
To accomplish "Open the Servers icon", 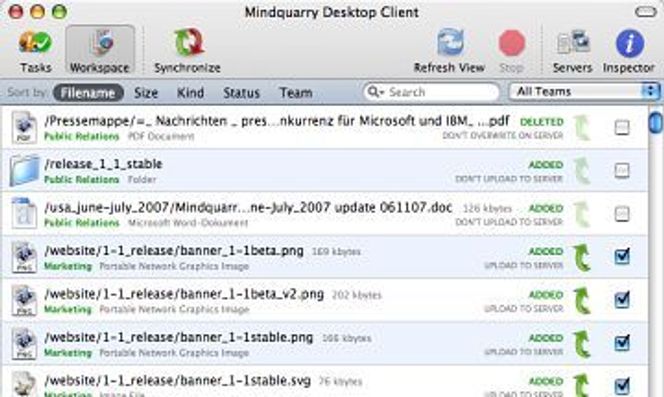I will [573, 43].
